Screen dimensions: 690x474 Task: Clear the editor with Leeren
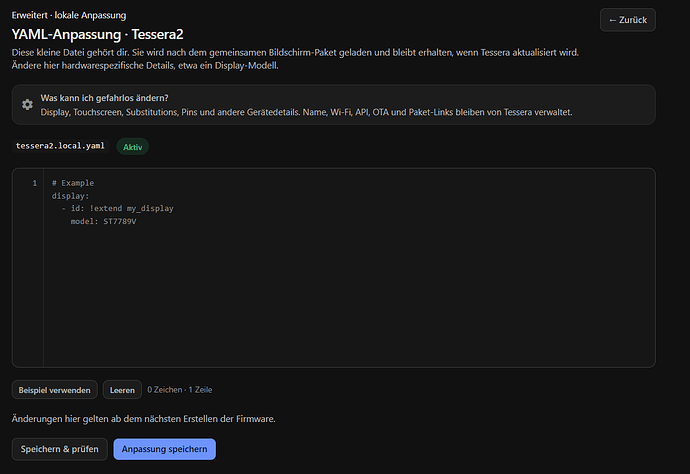pos(122,390)
